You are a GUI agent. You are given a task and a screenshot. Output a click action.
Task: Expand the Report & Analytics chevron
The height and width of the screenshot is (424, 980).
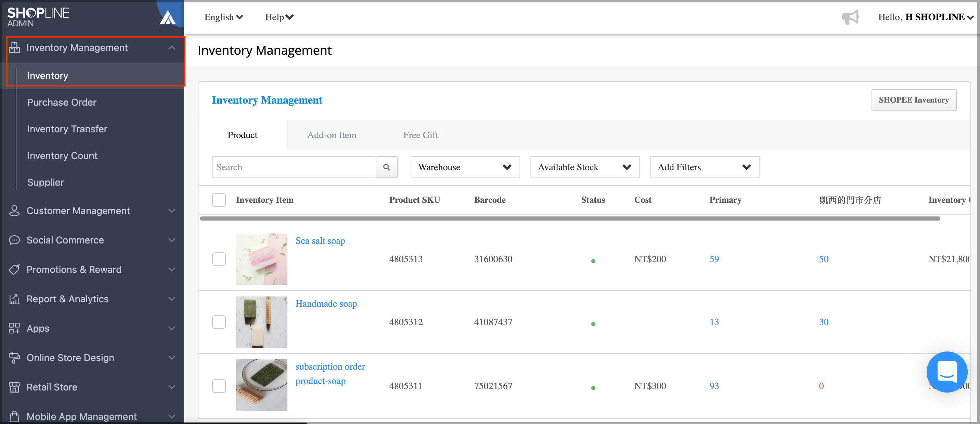coord(171,299)
